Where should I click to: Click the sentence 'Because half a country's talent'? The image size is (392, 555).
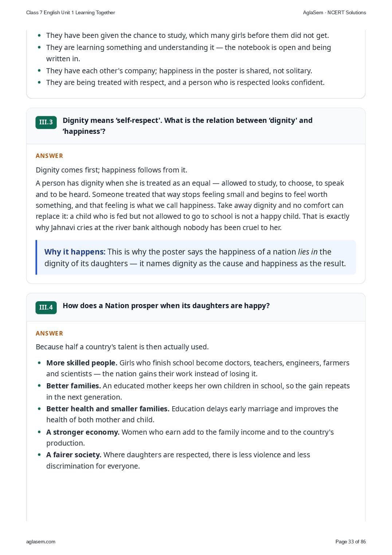pyautogui.click(x=122, y=347)
